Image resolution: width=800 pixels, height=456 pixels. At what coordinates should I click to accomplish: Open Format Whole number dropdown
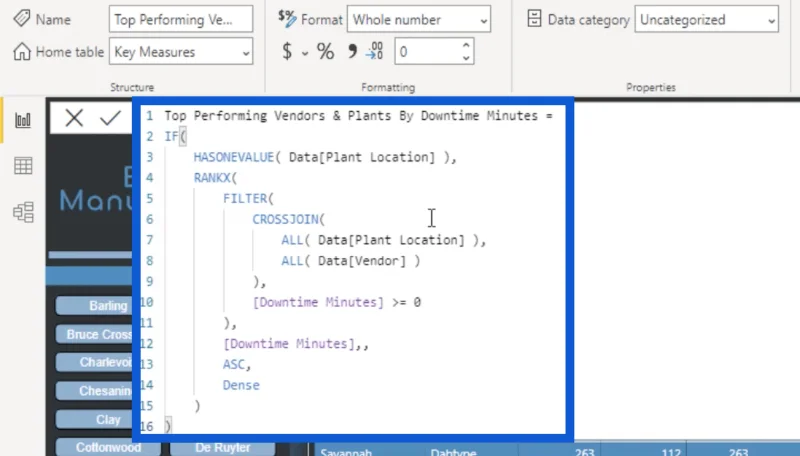click(x=419, y=19)
